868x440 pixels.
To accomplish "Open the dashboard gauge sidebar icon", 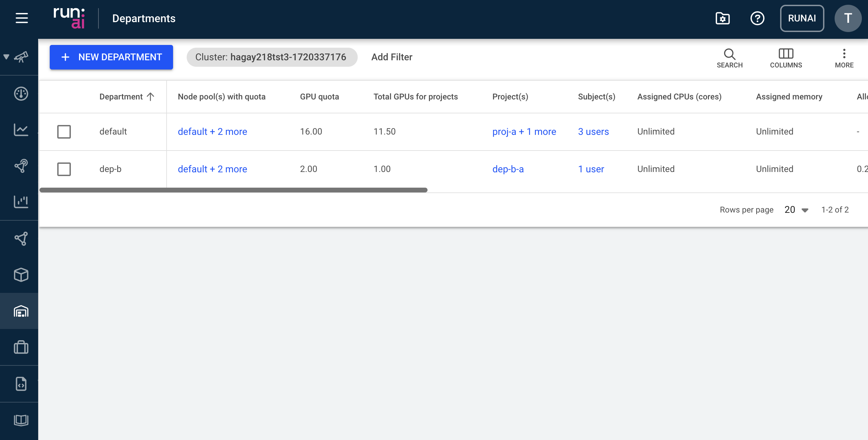I will [x=21, y=94].
